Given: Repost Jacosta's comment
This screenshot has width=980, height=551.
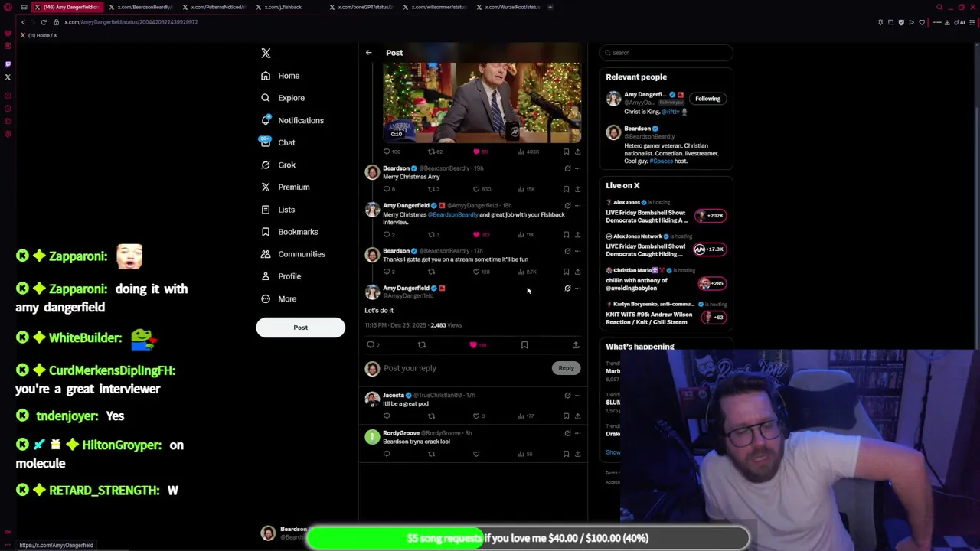Looking at the screenshot, I should [x=431, y=416].
